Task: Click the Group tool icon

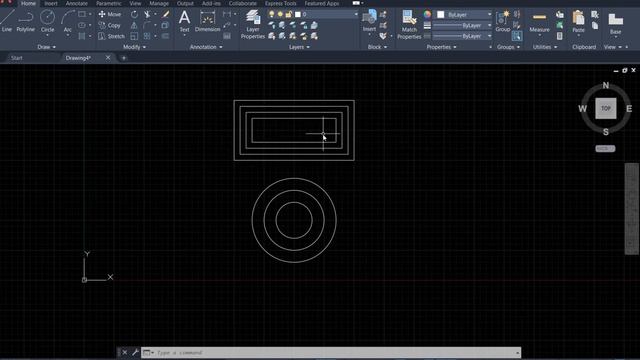Action: click(502, 21)
